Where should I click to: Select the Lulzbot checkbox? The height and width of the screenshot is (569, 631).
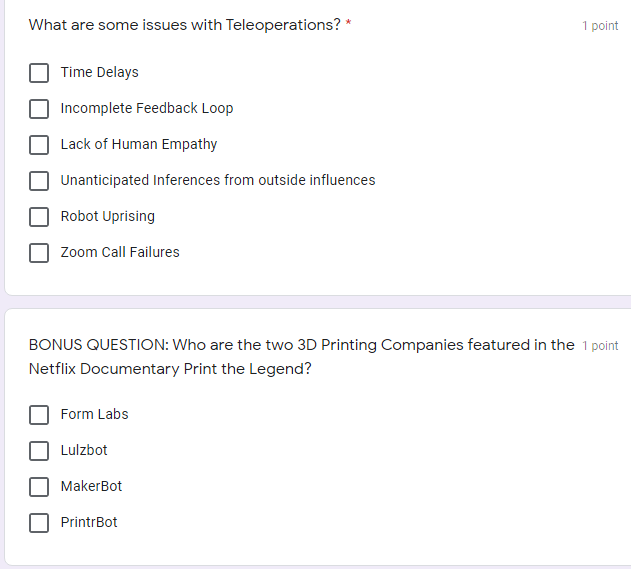(39, 451)
